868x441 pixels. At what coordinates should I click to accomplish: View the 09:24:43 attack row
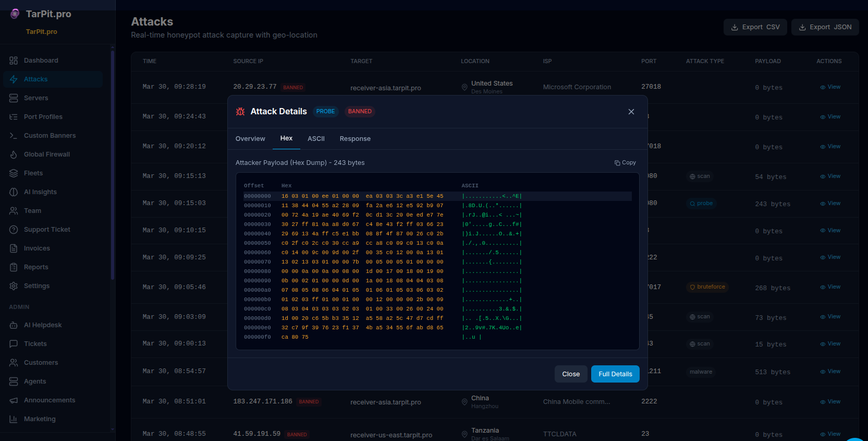click(830, 117)
